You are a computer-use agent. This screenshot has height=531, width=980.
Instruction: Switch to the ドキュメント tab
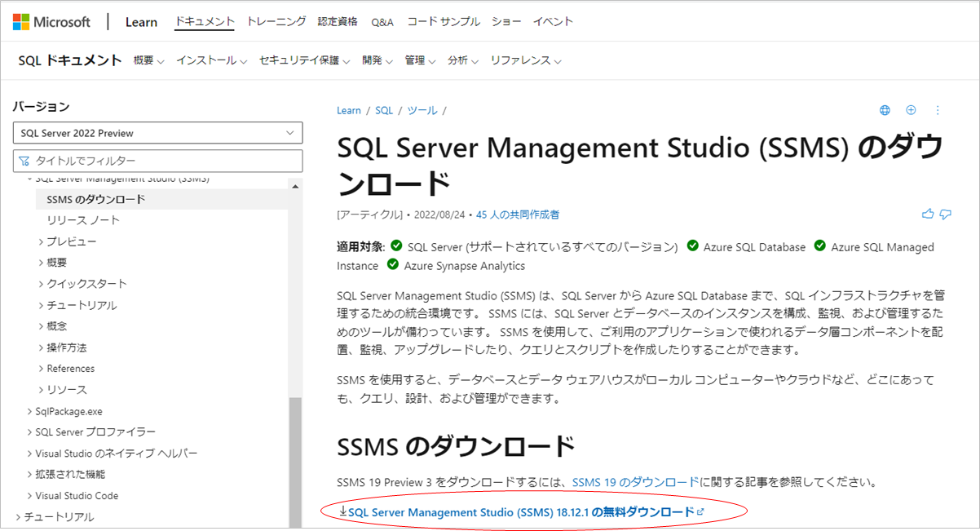point(205,21)
